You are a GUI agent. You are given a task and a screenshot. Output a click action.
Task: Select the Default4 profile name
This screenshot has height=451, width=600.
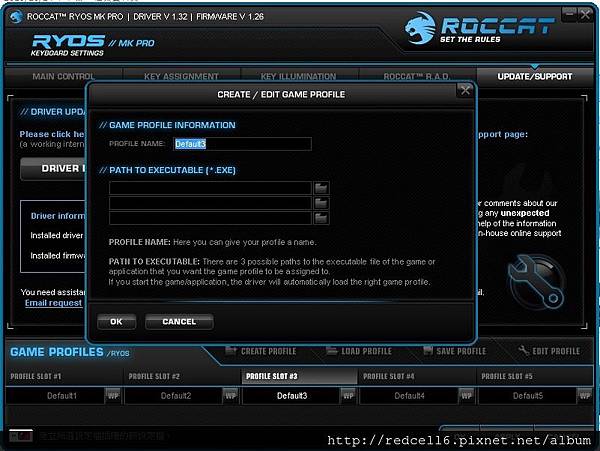(x=409, y=396)
